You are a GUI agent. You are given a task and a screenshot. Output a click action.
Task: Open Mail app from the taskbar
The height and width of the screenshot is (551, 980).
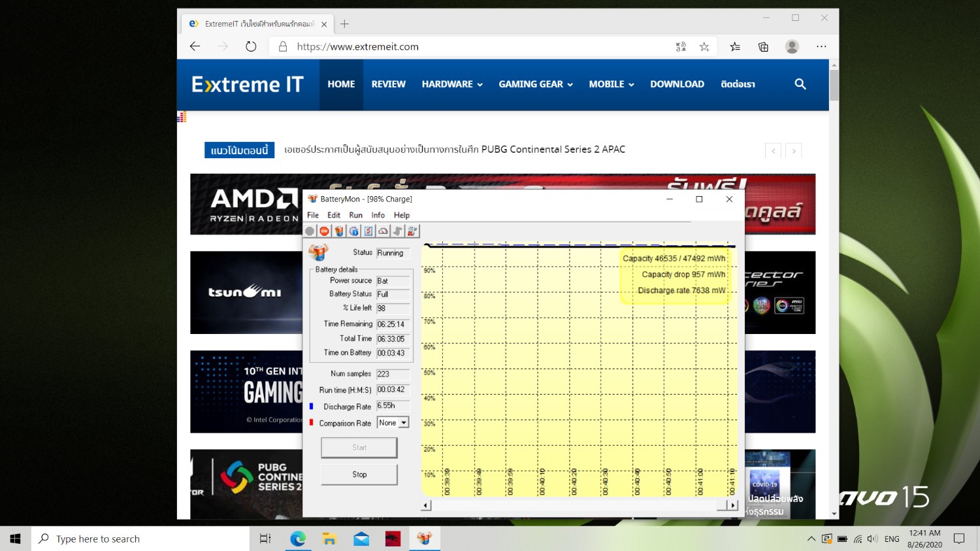point(361,539)
